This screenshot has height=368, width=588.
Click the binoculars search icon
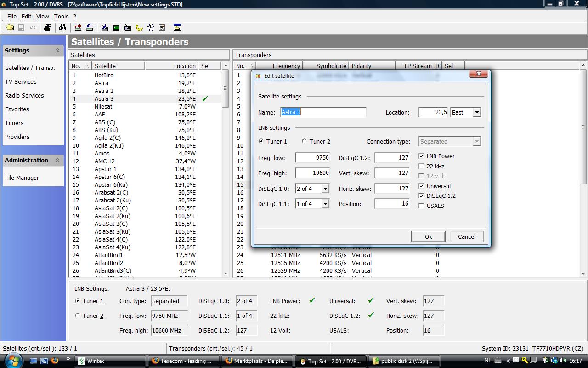(x=62, y=28)
